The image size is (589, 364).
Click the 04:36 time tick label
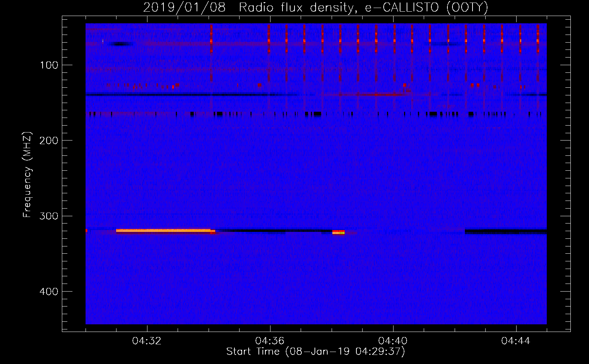(270, 341)
